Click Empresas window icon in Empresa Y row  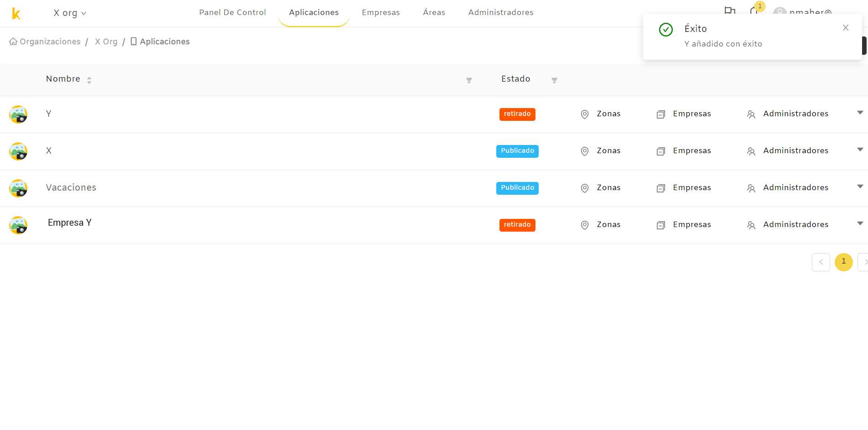pos(661,225)
